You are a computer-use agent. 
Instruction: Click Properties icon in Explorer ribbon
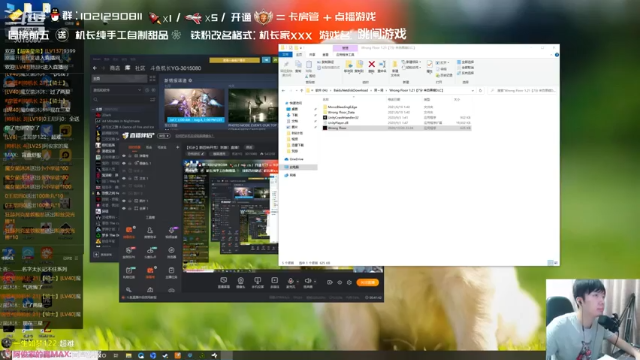point(429,64)
